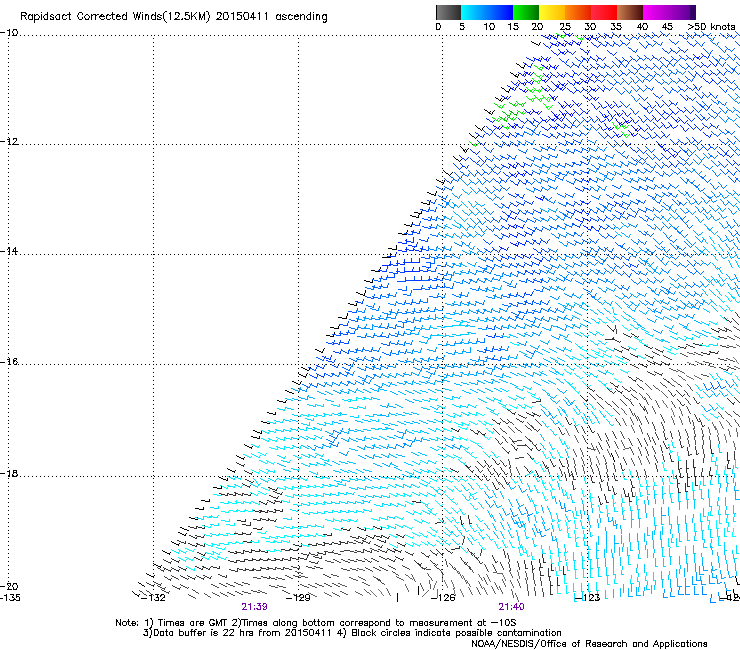The height and width of the screenshot is (650, 740).
Task: Click the yellow 20-25 knots legend swatch
Action: 552,12
